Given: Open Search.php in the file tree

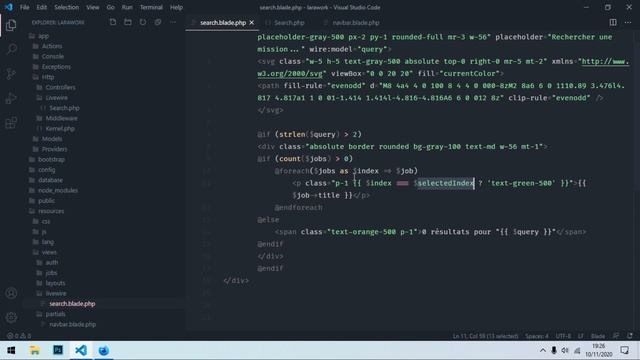Looking at the screenshot, I should 64,108.
